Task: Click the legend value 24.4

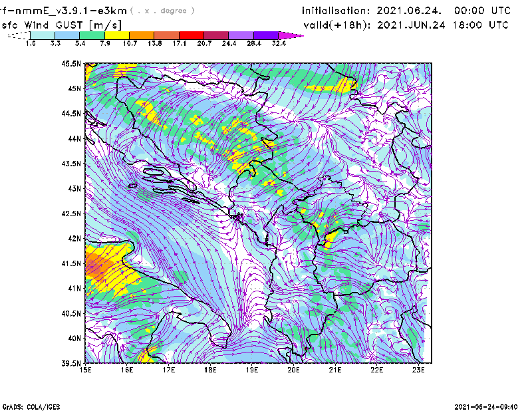Action: coord(229,43)
